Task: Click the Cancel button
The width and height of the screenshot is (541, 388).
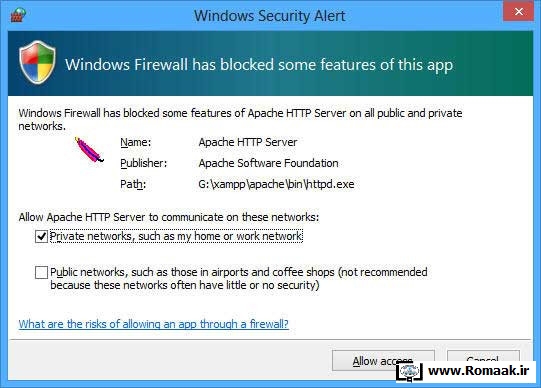Action: click(483, 357)
